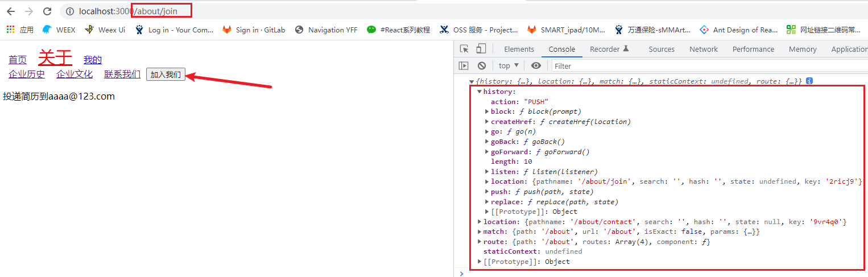Click the 加入我们 button
The image size is (868, 277).
[166, 75]
